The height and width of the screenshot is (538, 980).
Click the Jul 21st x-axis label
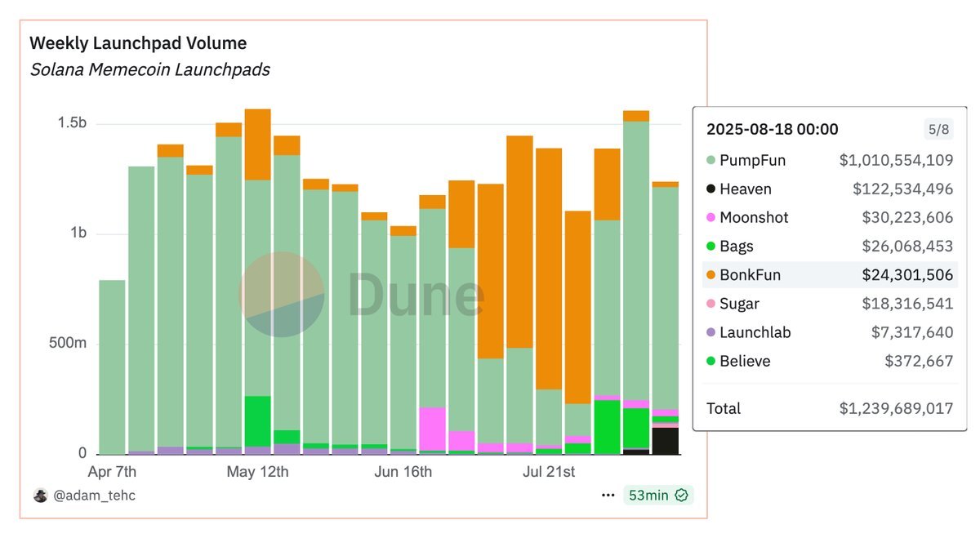[x=548, y=472]
